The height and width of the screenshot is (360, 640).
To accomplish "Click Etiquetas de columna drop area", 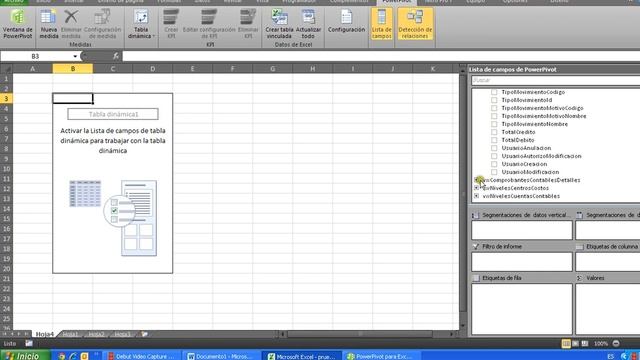I will 608,262.
